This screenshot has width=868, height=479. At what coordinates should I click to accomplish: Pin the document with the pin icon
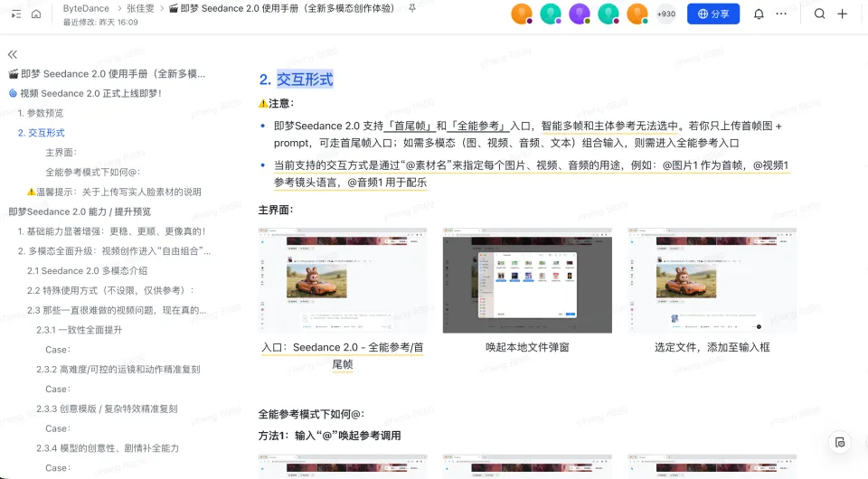click(x=412, y=9)
